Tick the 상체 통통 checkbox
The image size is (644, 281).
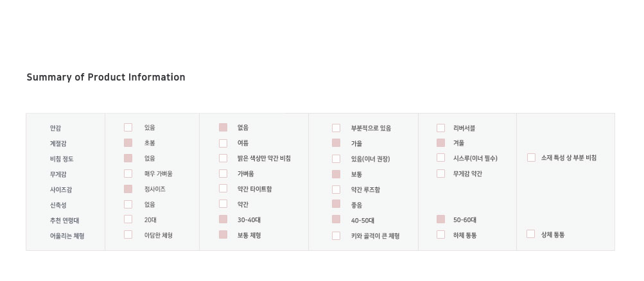(x=531, y=234)
